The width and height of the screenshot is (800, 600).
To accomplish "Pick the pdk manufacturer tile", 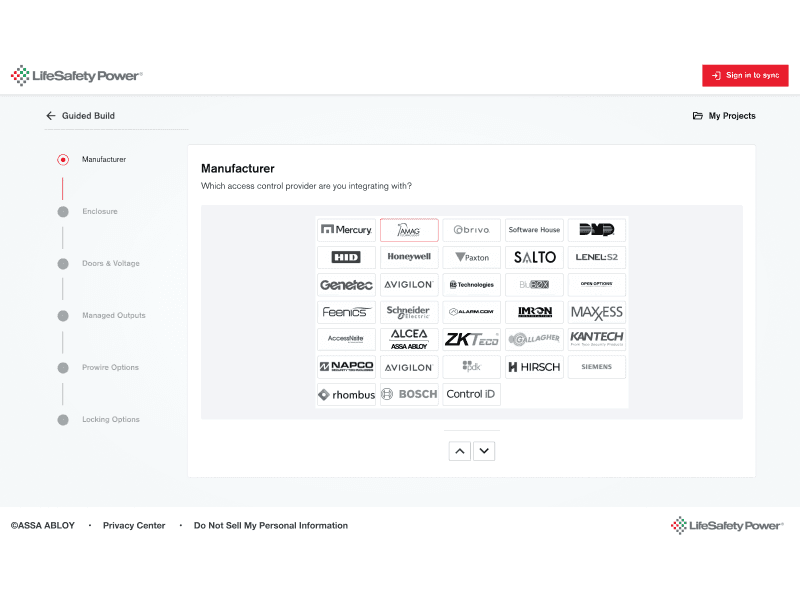I will tap(471, 367).
